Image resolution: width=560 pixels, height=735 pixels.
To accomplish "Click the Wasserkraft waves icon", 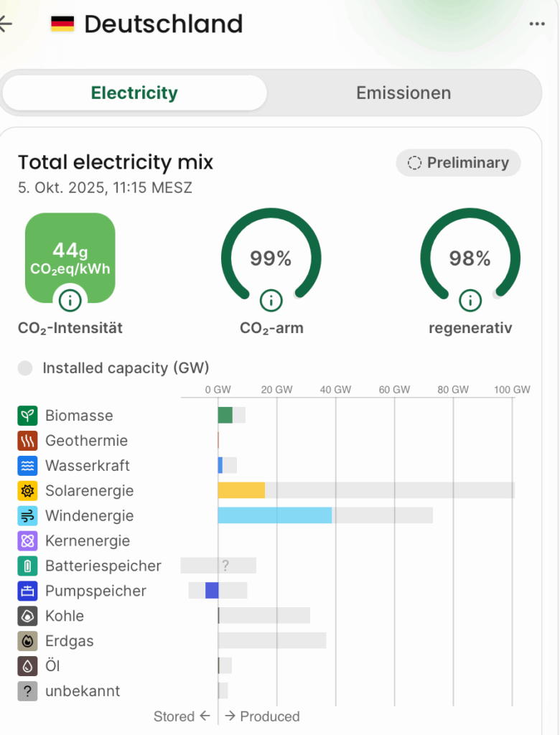I will (27, 466).
